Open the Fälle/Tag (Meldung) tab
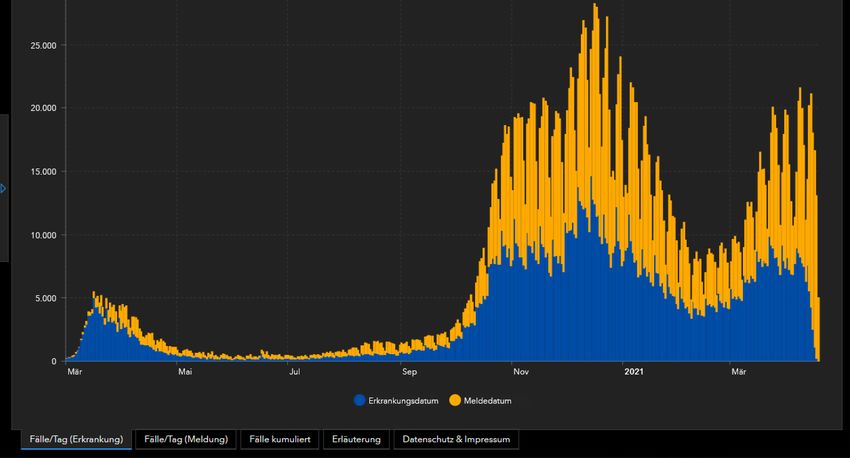 click(186, 439)
